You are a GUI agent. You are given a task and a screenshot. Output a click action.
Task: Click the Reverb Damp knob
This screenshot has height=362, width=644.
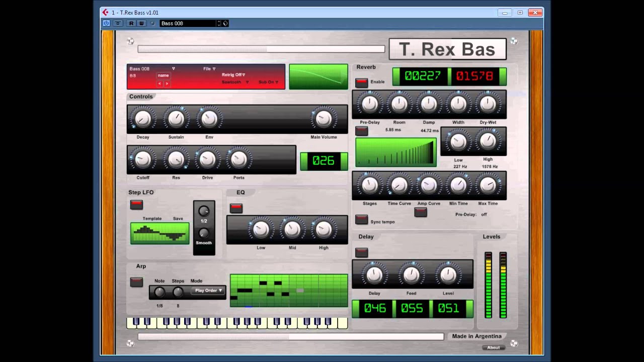coord(429,104)
